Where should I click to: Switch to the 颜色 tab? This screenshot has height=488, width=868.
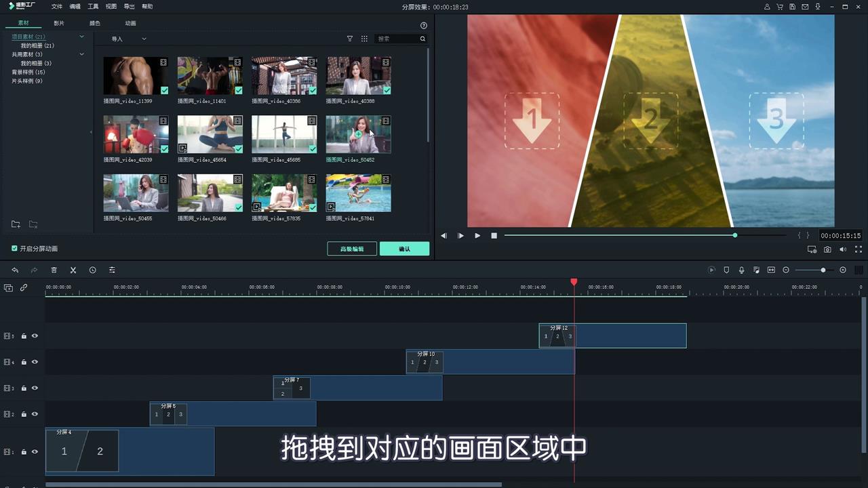tap(95, 23)
